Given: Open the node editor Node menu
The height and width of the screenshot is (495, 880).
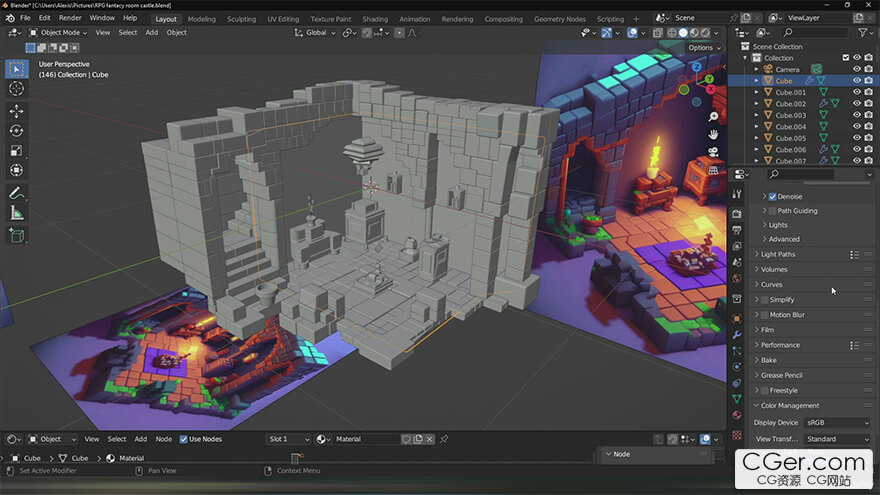Looking at the screenshot, I should [163, 439].
